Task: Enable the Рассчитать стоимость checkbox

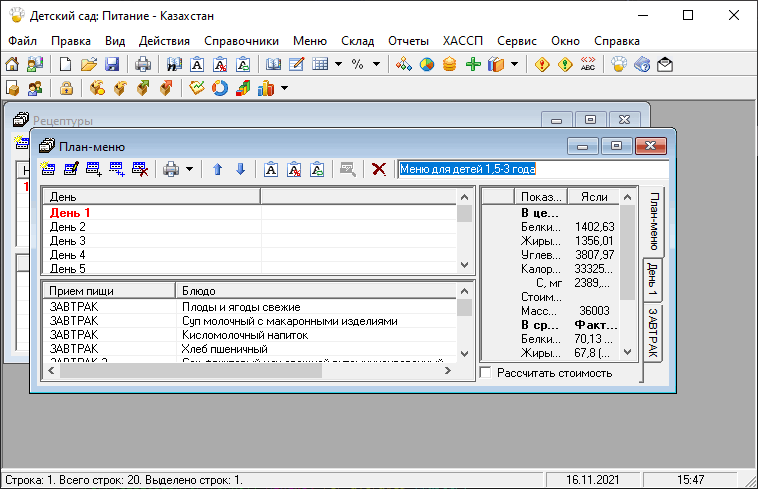Action: tap(487, 373)
